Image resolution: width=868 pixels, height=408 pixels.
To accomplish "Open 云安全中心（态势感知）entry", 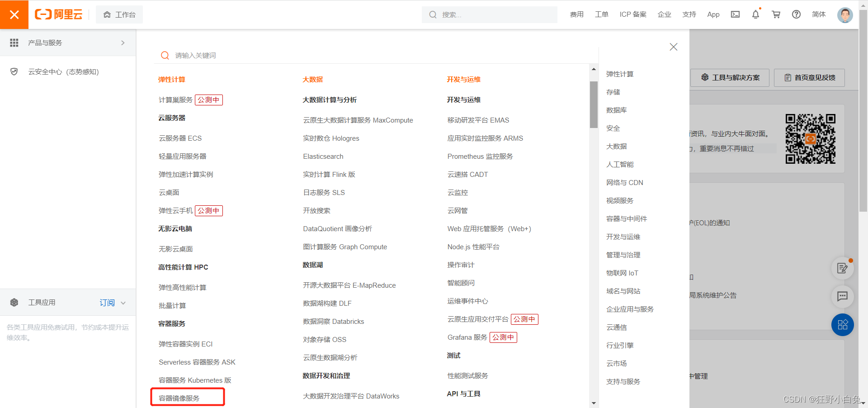I will tap(63, 71).
